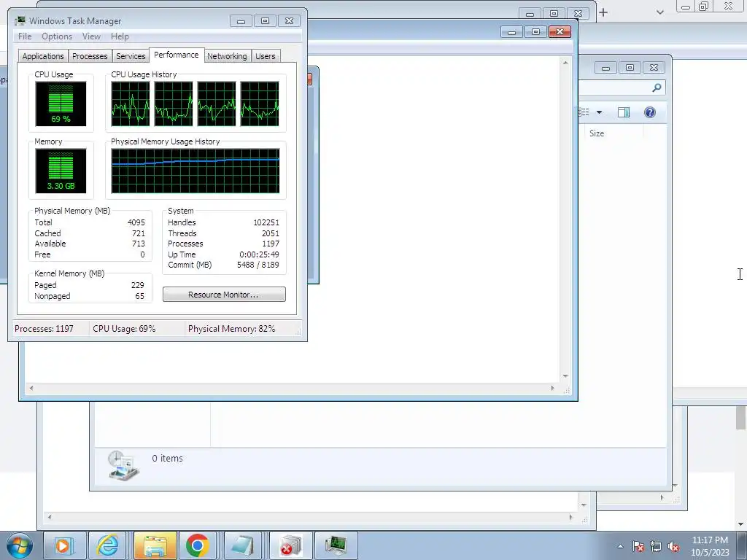Open Task Manager View menu
Viewport: 747px width, 560px height.
point(91,36)
